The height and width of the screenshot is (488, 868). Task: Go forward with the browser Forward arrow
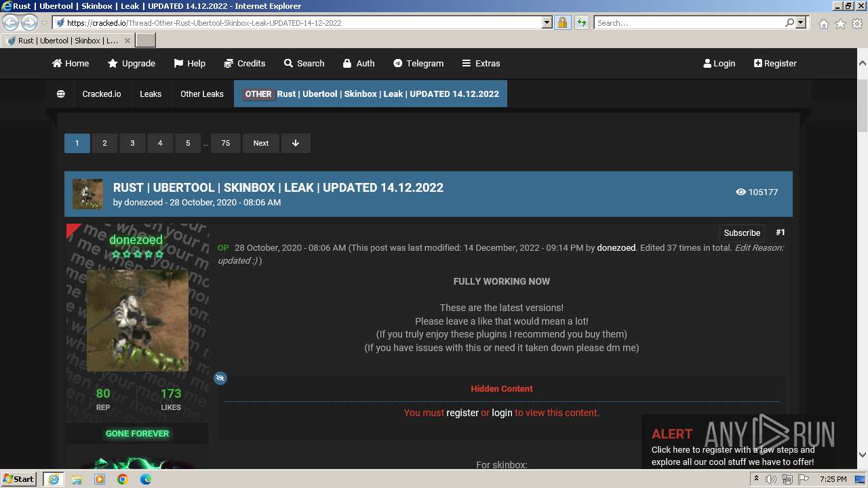[29, 22]
